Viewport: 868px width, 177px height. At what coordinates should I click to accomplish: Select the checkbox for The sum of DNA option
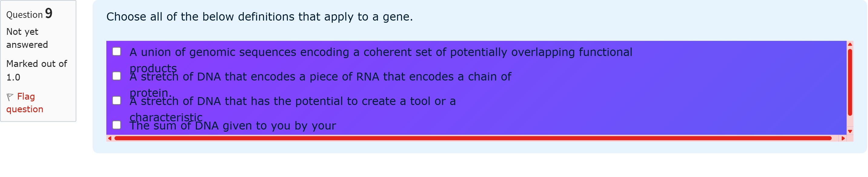point(117,125)
